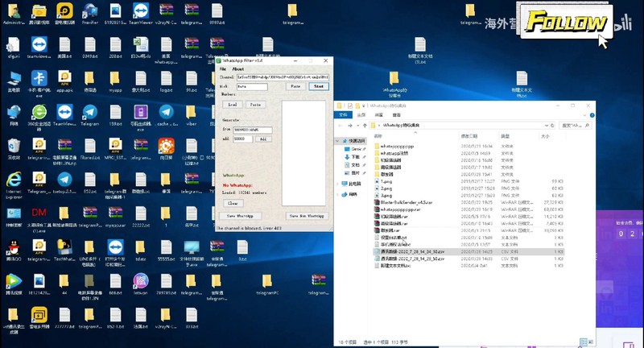Select the TestWhat... python icon

[x=64, y=251]
